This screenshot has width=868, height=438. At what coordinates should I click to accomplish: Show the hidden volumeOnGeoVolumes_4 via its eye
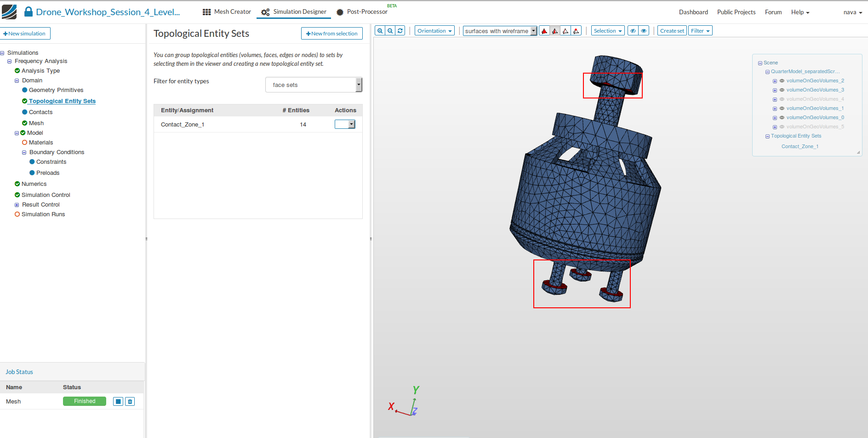782,99
